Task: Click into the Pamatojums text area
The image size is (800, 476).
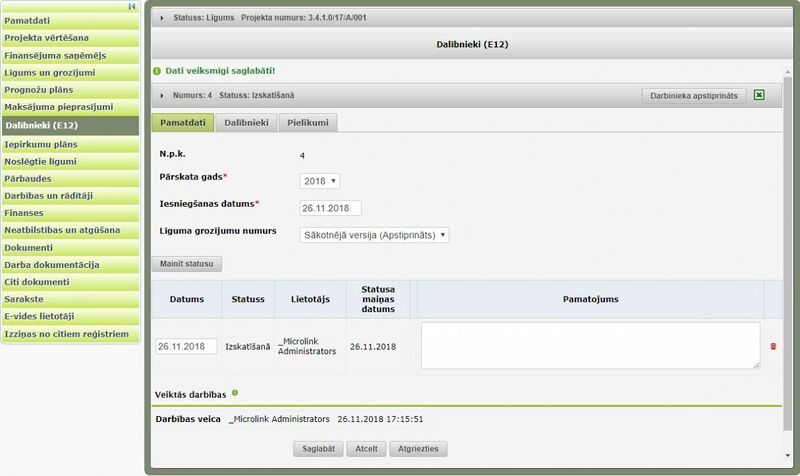Action: pyautogui.click(x=590, y=345)
